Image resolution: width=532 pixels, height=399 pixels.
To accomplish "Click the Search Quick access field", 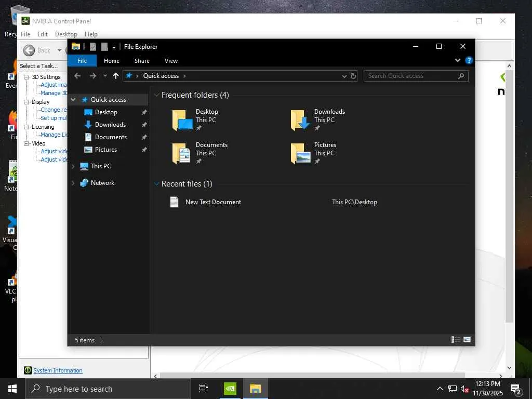I will pos(416,76).
